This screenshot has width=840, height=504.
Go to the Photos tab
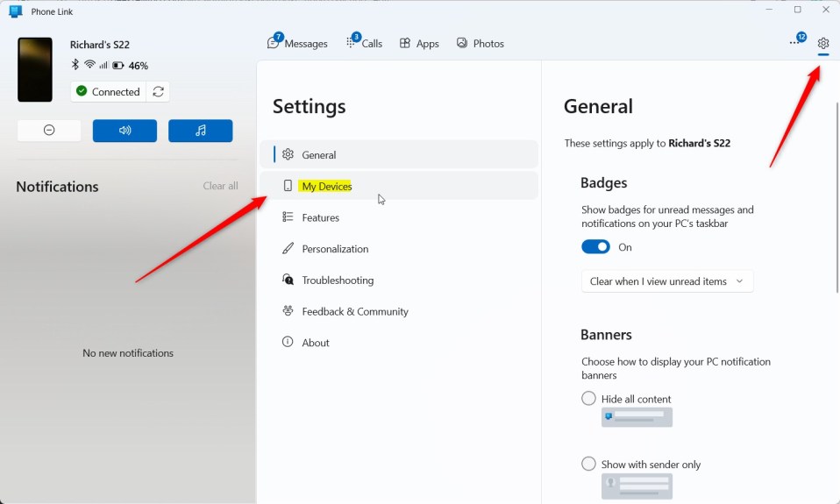click(481, 43)
